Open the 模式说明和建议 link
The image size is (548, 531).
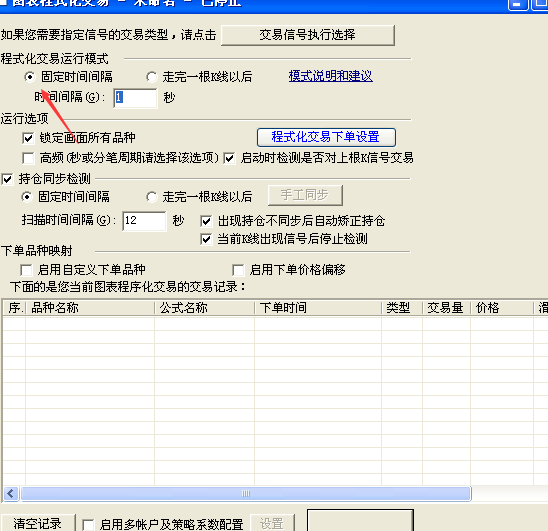coord(331,76)
